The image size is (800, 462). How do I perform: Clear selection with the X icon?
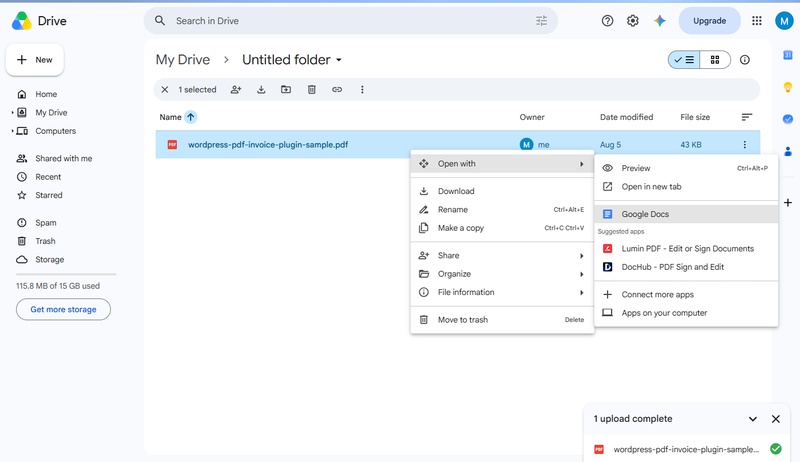[x=165, y=90]
